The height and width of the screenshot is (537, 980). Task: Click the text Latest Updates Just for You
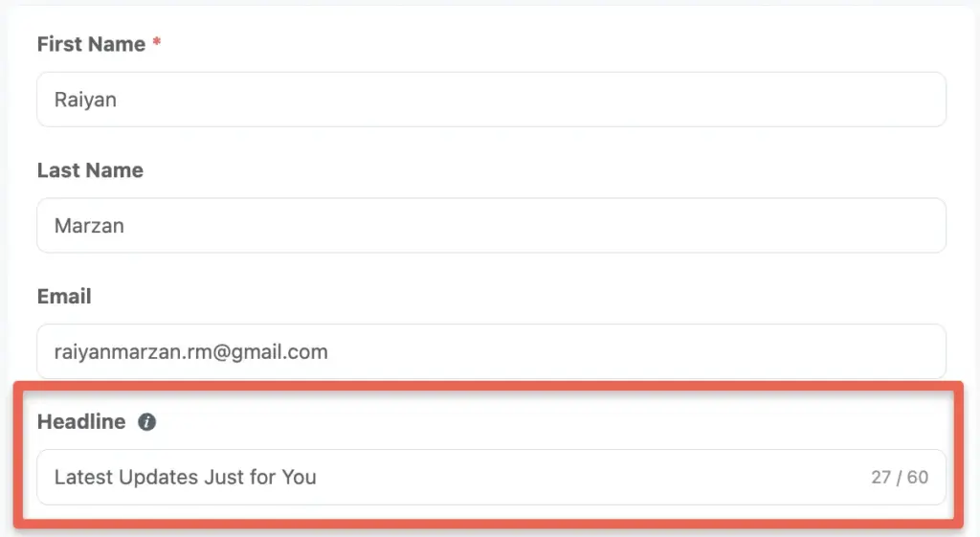click(186, 478)
